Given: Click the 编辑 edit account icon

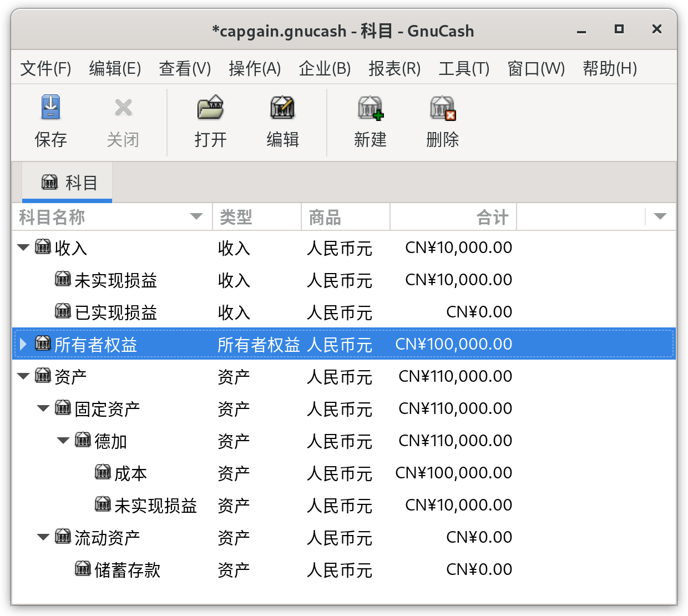Looking at the screenshot, I should [282, 107].
